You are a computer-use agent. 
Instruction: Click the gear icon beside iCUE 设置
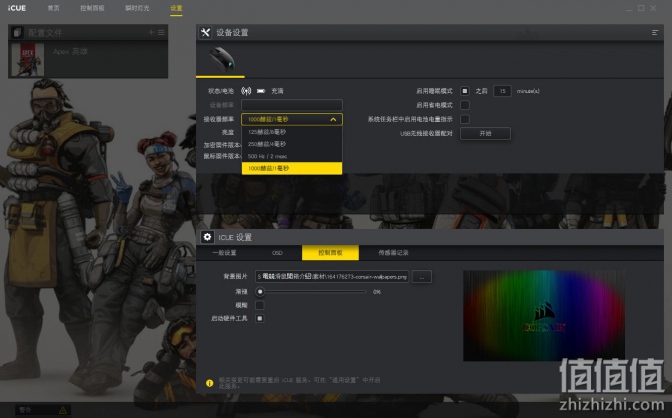(x=207, y=237)
